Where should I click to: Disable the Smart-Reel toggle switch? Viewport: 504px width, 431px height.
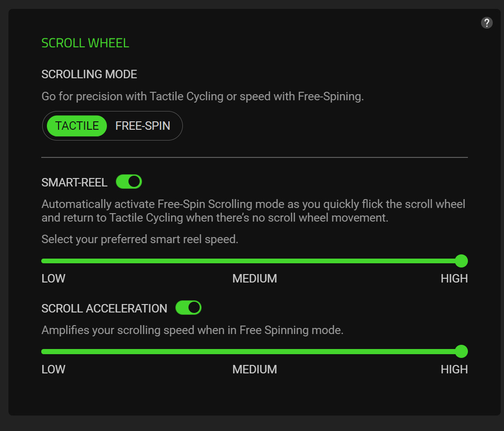(x=129, y=182)
